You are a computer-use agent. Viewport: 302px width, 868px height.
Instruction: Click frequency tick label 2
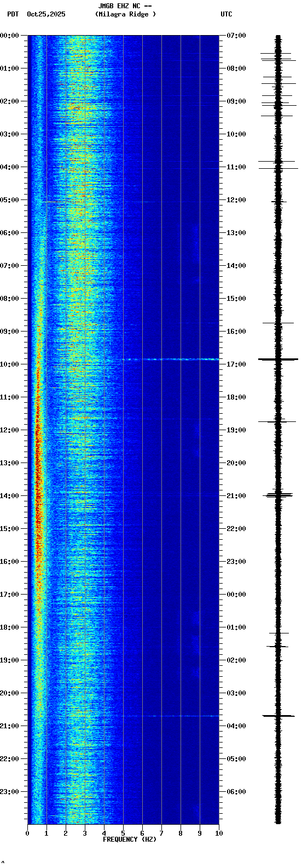[x=66, y=833]
